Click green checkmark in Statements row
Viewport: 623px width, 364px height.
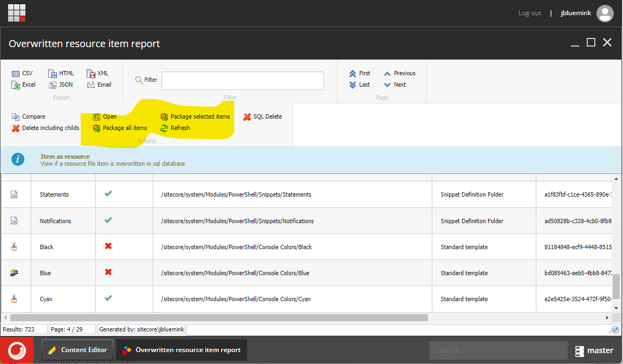click(108, 193)
